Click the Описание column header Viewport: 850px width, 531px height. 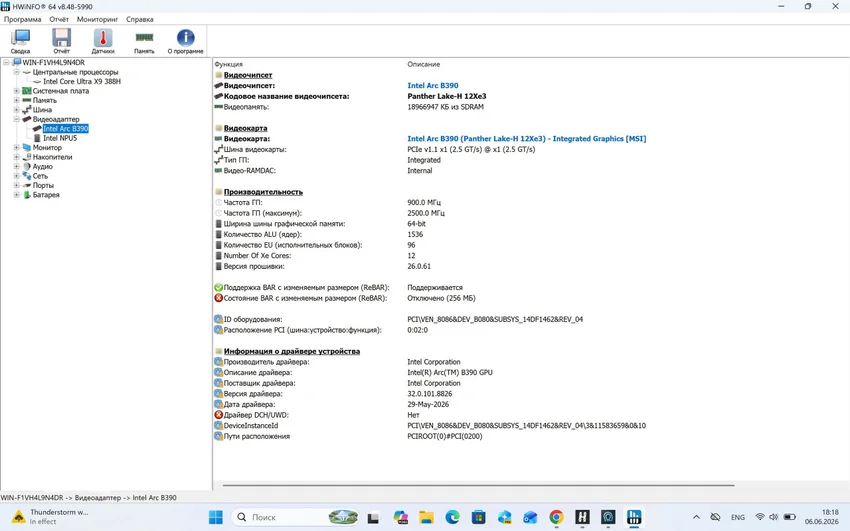pos(423,64)
